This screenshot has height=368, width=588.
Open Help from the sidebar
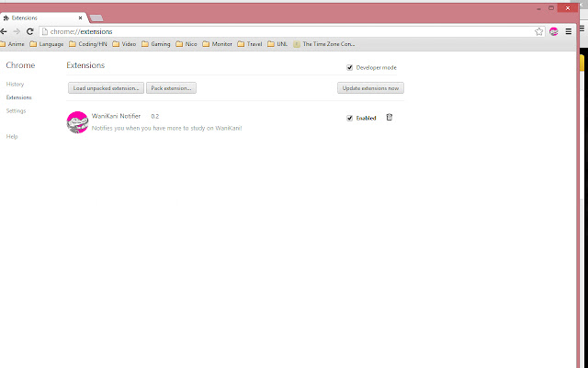[x=12, y=136]
